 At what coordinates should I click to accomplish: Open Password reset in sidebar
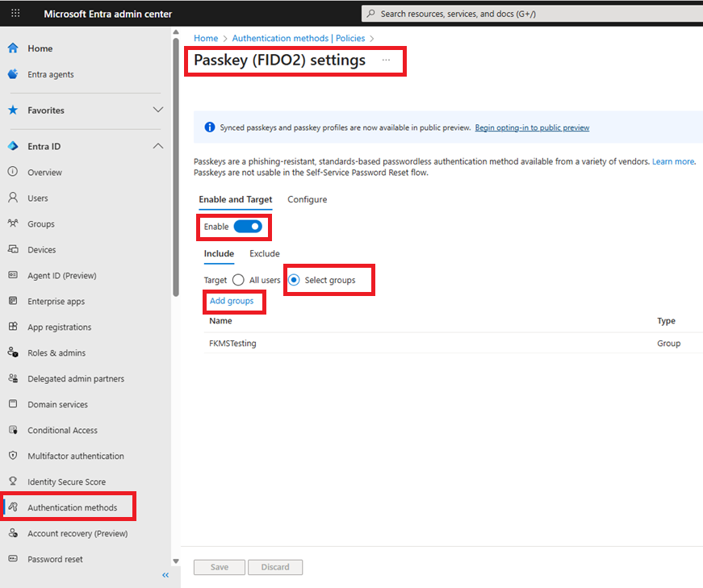[55, 559]
